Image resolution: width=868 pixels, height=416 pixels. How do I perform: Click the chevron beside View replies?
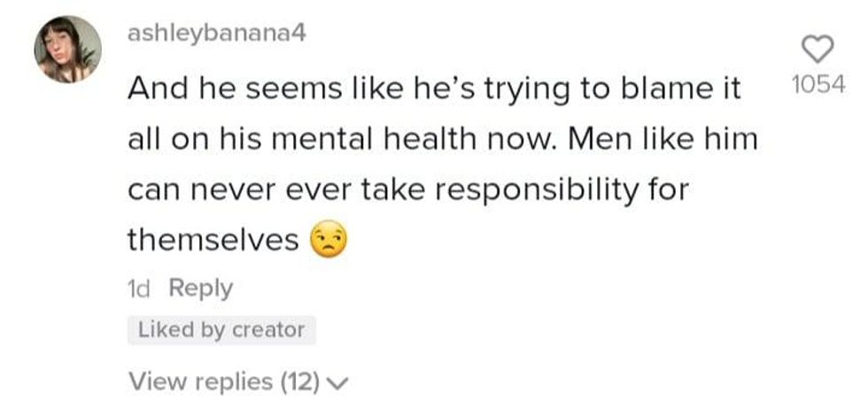pyautogui.click(x=339, y=383)
